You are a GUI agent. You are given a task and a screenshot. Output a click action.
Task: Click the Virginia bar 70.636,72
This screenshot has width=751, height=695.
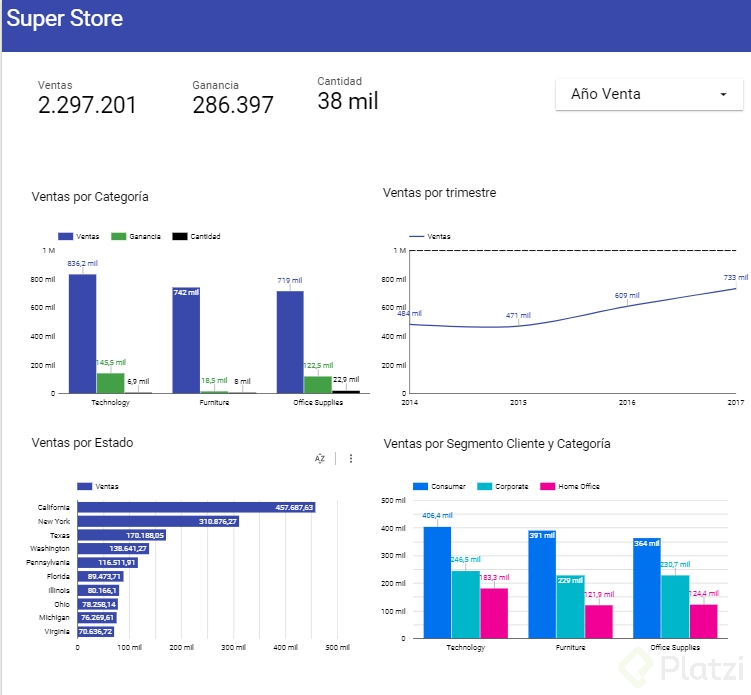(96, 631)
